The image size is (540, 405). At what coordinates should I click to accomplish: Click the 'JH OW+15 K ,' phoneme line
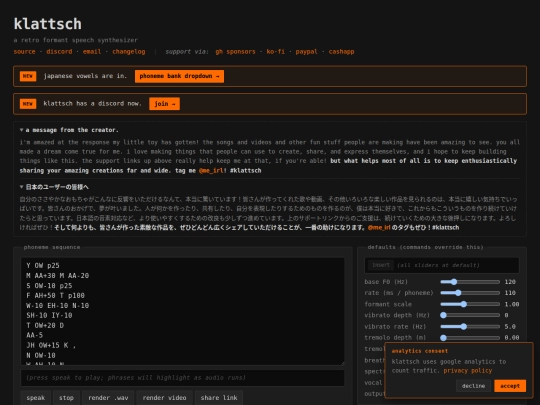coord(51,345)
